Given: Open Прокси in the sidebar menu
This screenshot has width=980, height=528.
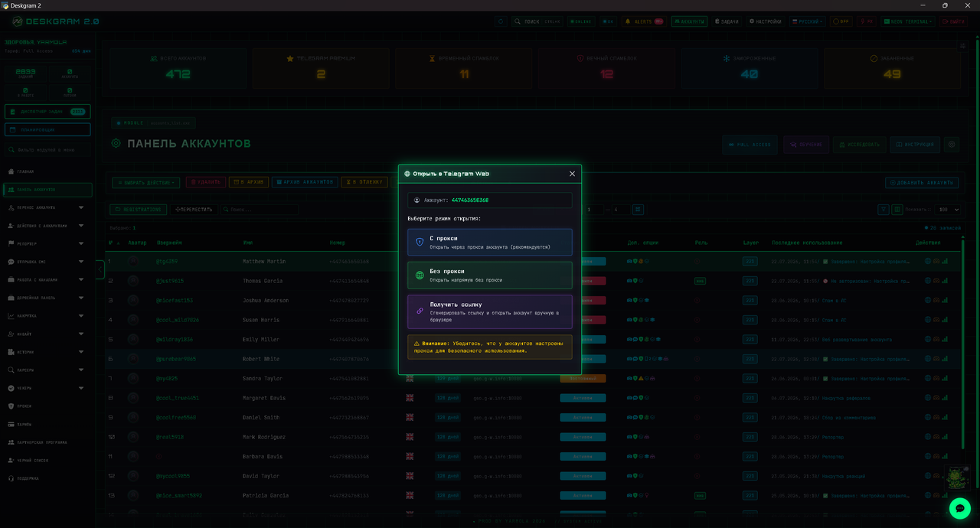Looking at the screenshot, I should pyautogui.click(x=46, y=406).
